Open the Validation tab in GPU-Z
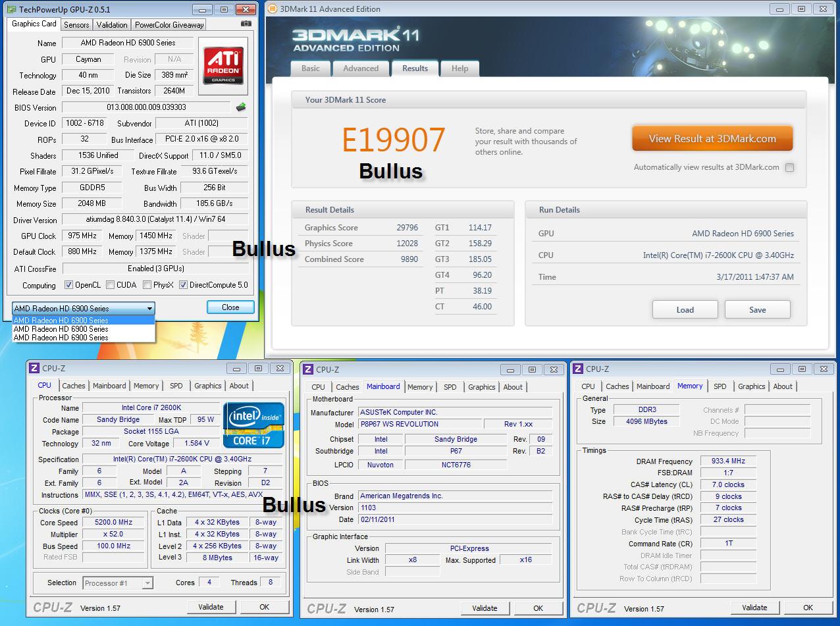The width and height of the screenshot is (840, 626). (x=112, y=24)
